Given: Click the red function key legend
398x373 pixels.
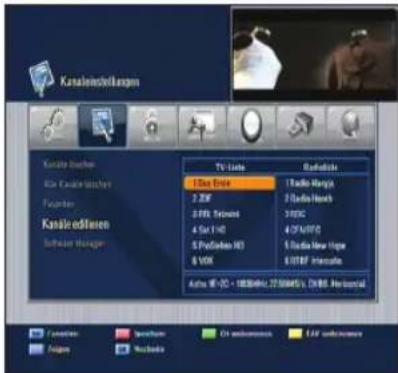Looking at the screenshot, I should 140,334.
